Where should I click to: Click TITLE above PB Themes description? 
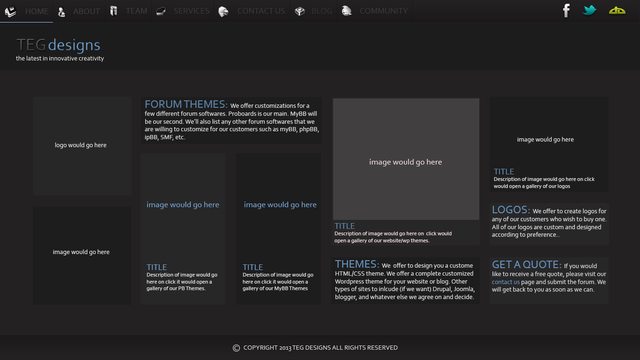point(157,267)
